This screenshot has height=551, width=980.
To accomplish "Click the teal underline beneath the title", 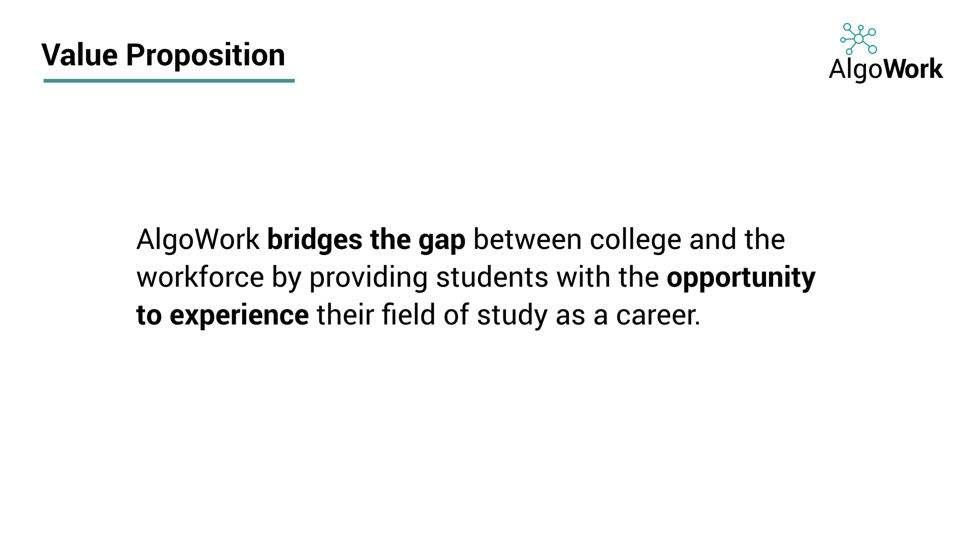I will coord(169,81).
